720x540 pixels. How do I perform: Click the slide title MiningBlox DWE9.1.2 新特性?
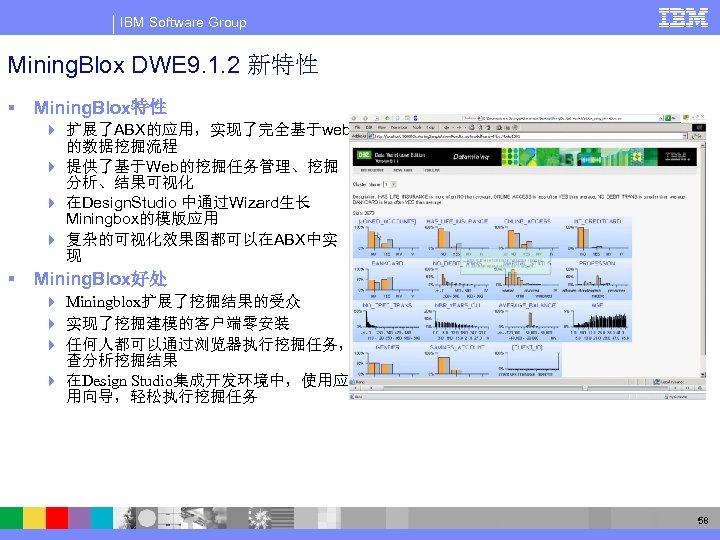point(163,64)
